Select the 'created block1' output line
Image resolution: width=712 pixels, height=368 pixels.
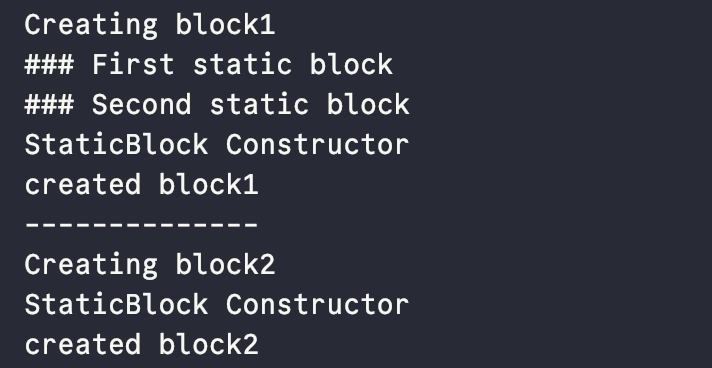[x=142, y=184]
